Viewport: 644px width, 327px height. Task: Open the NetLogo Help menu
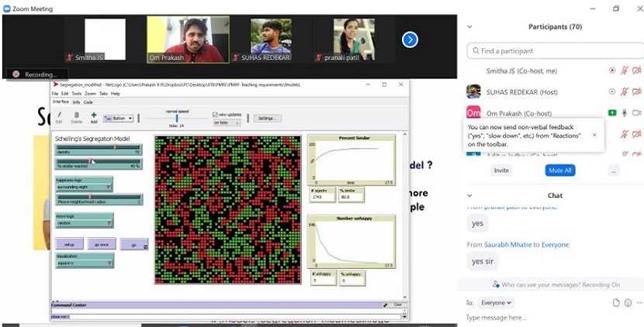pos(116,94)
